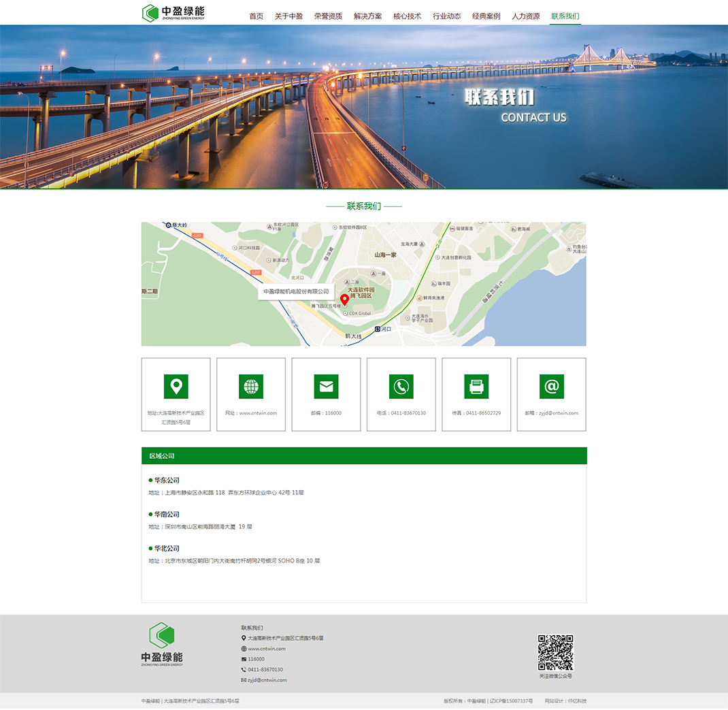Open the 关于中盈 menu item
The image size is (728, 710).
(288, 16)
